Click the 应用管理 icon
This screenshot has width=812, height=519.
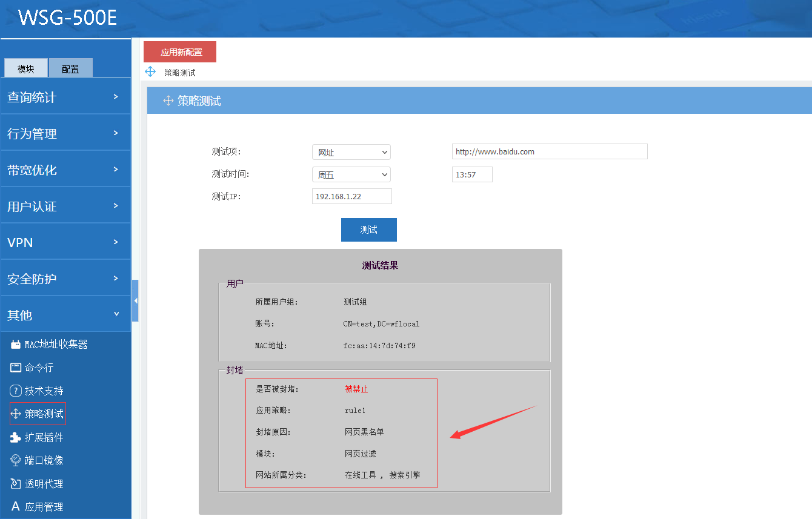[16, 507]
